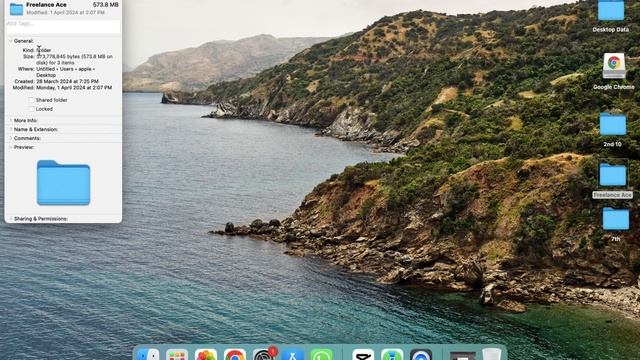Open the dark dock app with blue circle
The image size is (640, 360).
tap(421, 355)
